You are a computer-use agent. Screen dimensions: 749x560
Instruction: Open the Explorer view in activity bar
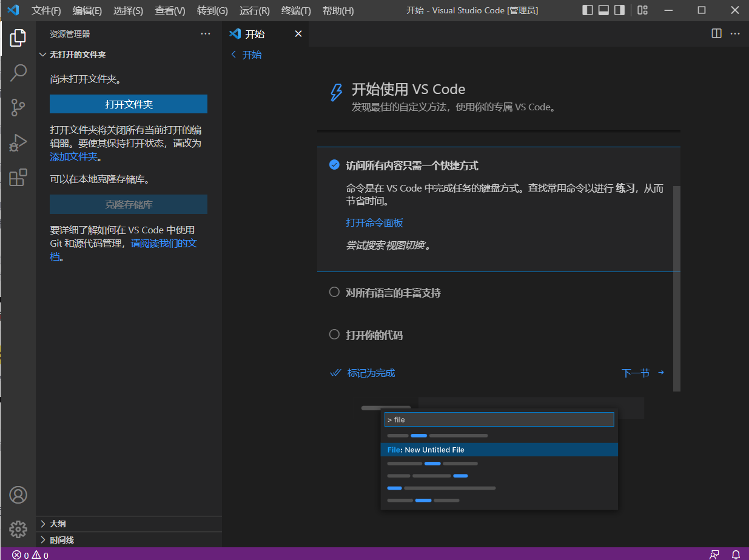coord(18,38)
